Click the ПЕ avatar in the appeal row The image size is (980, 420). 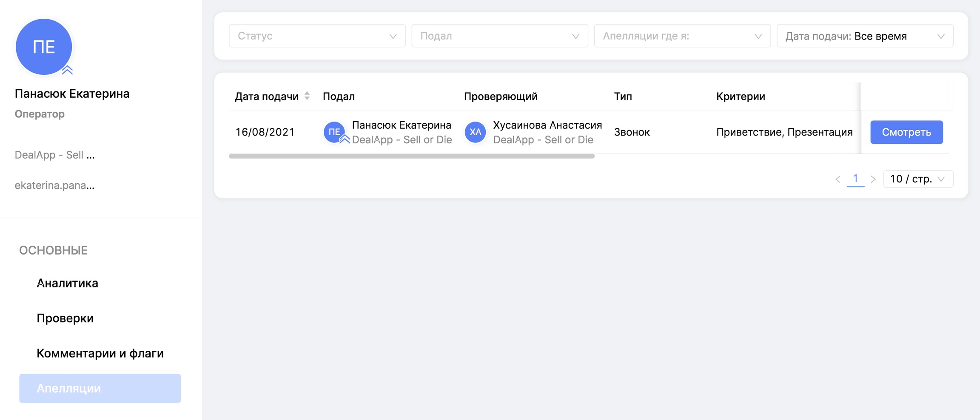click(334, 132)
